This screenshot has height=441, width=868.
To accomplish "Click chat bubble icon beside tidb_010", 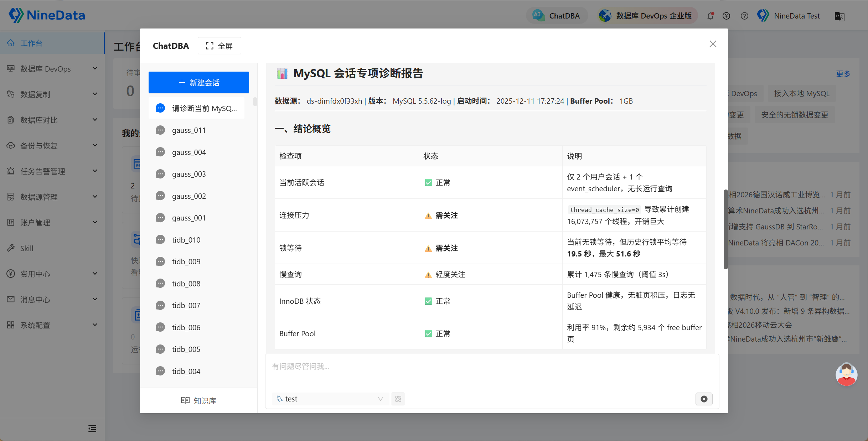I will tap(160, 239).
